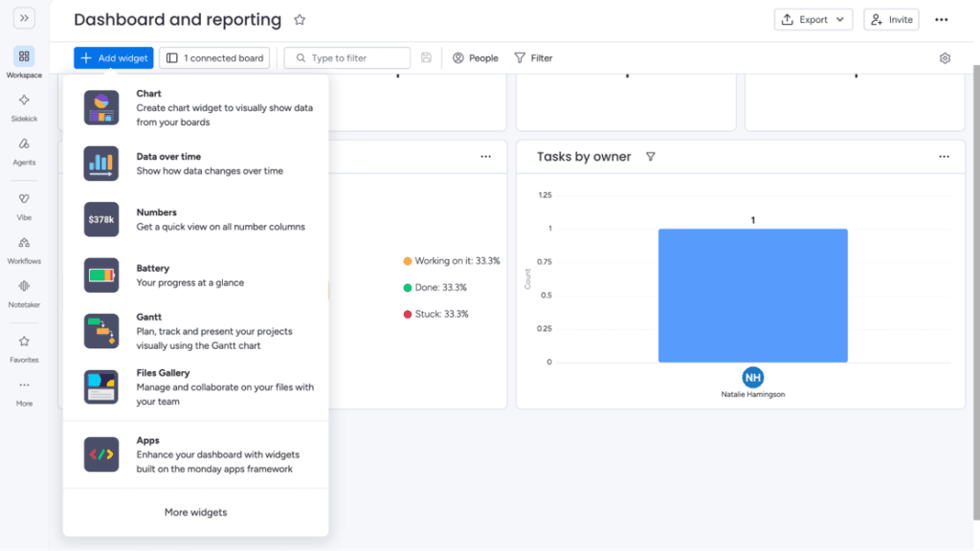
Task: Choose the Numbers menu entry title
Action: [x=156, y=212]
